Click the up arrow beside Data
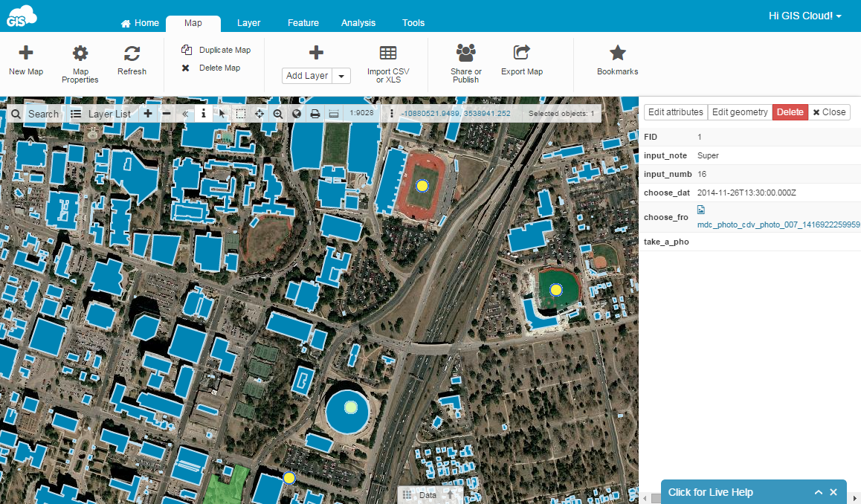This screenshot has height=504, width=861. click(450, 494)
